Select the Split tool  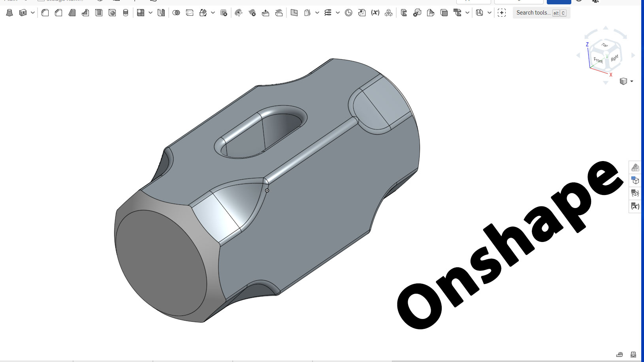190,13
